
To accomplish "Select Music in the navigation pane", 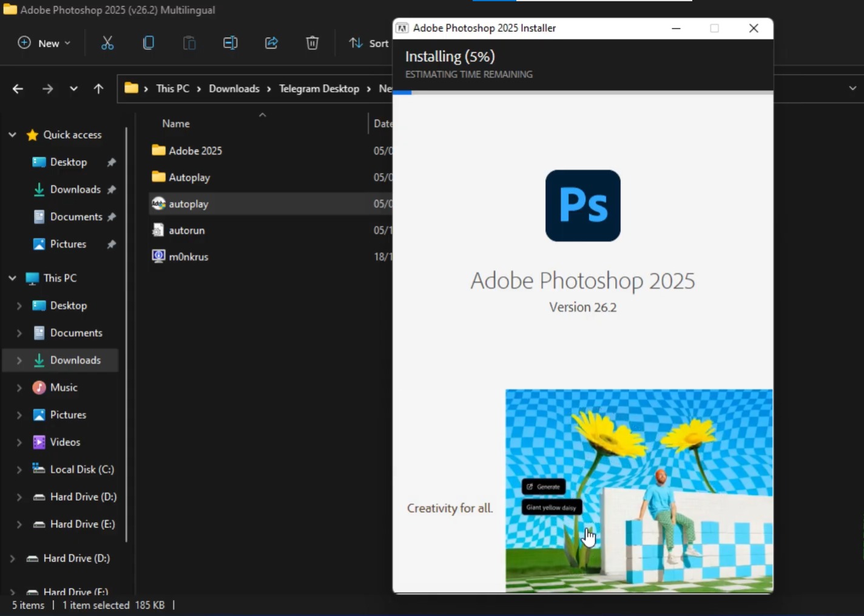I will (x=64, y=388).
